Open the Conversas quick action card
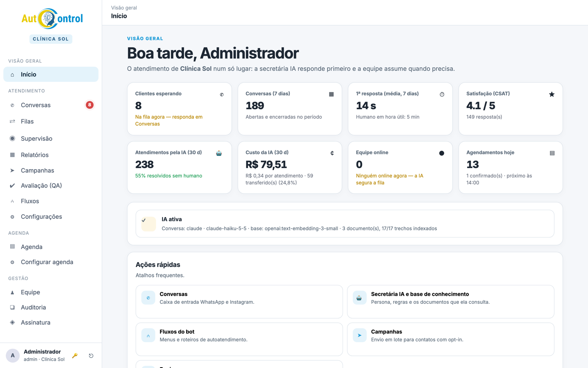588x368 pixels. [239, 302]
